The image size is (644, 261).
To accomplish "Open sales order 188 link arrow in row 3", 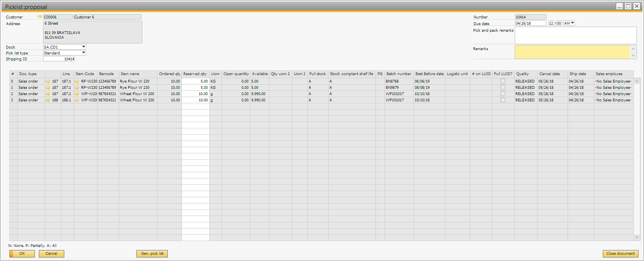I will [48, 100].
